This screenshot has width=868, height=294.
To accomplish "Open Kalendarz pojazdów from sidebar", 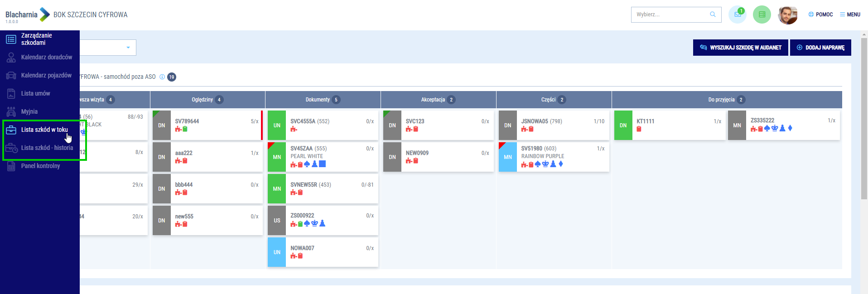I will pos(46,76).
